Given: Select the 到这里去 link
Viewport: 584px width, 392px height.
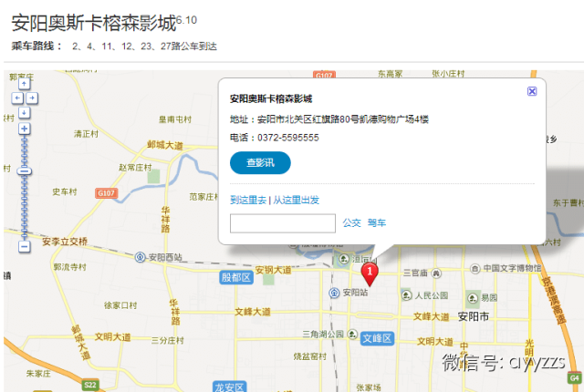Looking at the screenshot, I should 248,200.
